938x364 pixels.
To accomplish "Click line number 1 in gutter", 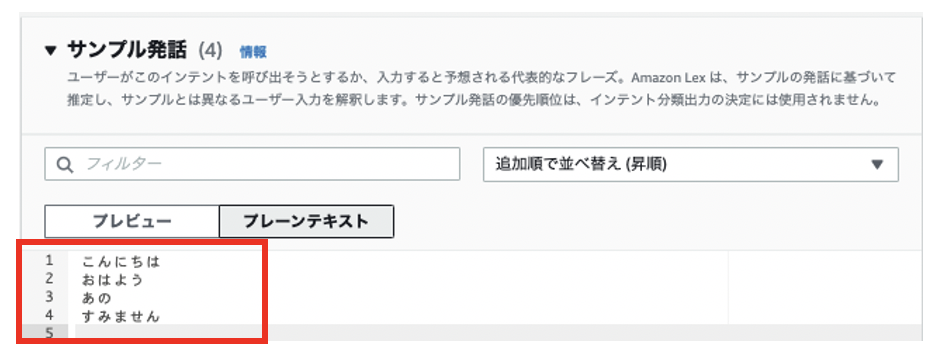I will tap(49, 260).
